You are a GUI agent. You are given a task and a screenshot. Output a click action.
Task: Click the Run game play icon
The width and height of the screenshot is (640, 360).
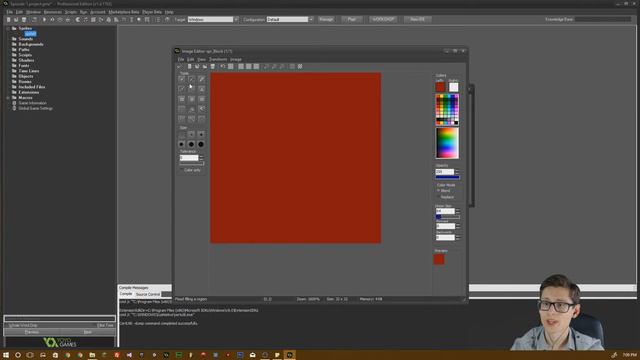(x=44, y=19)
